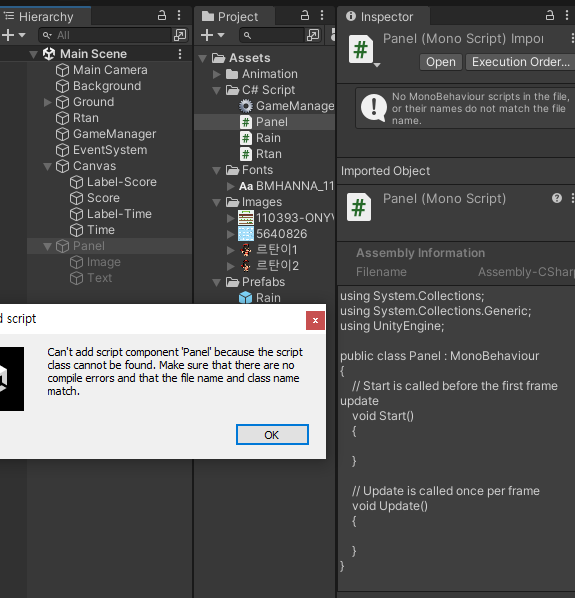Click the Execution Order button
Viewport: 575px width, 598px height.
click(520, 62)
